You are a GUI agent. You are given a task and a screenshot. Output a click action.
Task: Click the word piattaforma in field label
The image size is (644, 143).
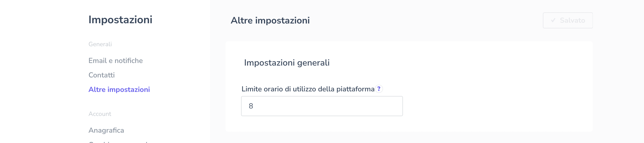pyautogui.click(x=355, y=89)
